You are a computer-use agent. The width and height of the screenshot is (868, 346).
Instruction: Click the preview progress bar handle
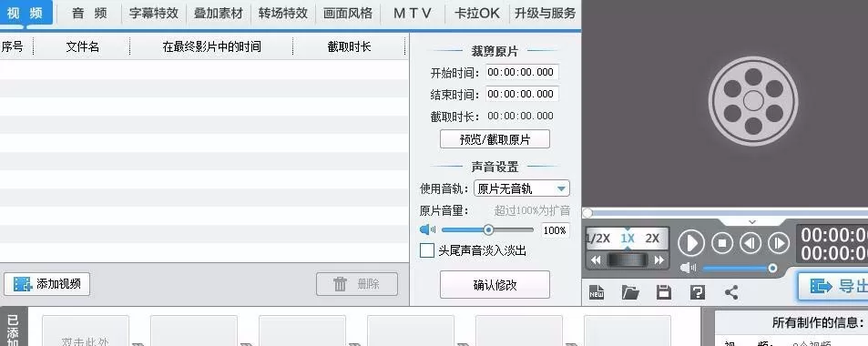pyautogui.click(x=587, y=213)
